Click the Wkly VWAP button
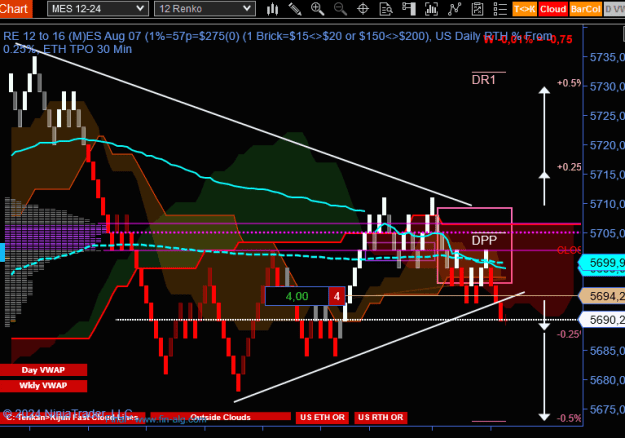 pyautogui.click(x=43, y=385)
